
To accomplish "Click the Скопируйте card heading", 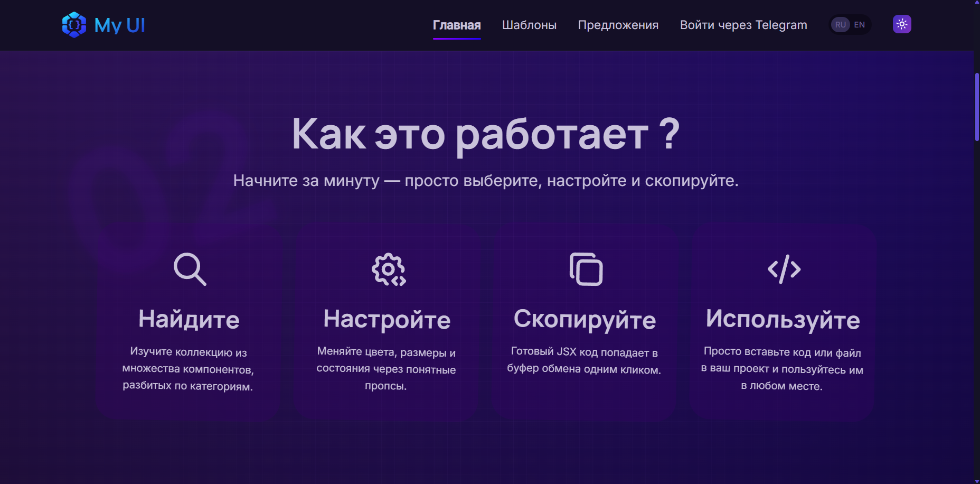I will pos(585,319).
